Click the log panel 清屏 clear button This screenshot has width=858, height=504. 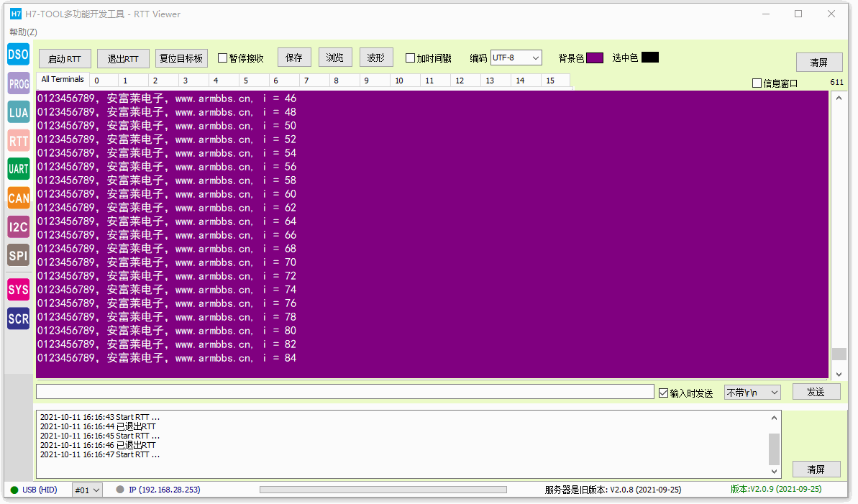coord(816,469)
